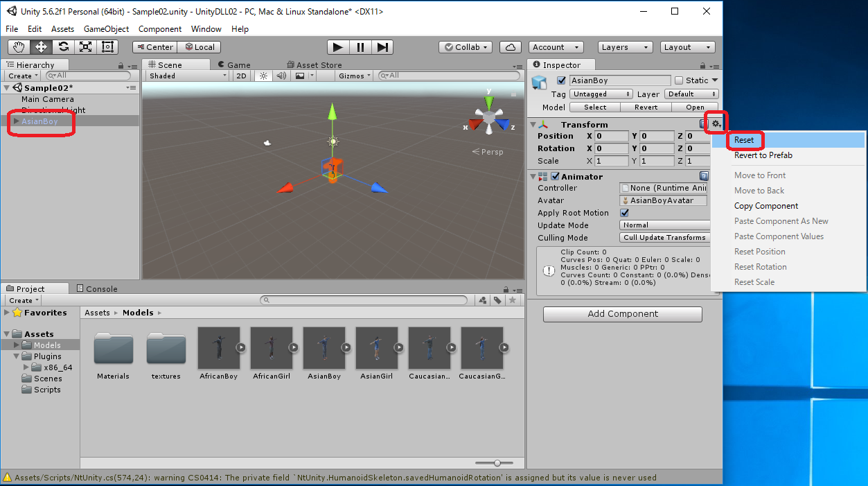The width and height of the screenshot is (868, 486).
Task: Open the GameObject menu
Action: click(x=106, y=29)
